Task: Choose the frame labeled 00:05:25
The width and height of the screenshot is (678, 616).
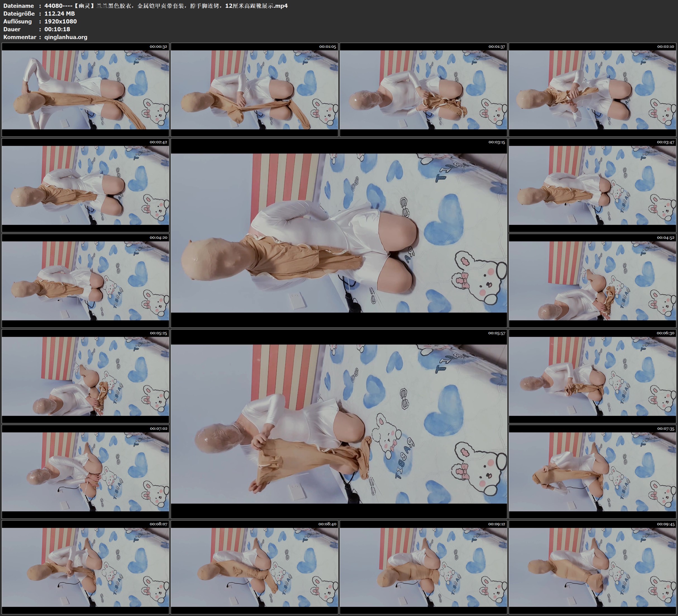Action: coord(85,376)
